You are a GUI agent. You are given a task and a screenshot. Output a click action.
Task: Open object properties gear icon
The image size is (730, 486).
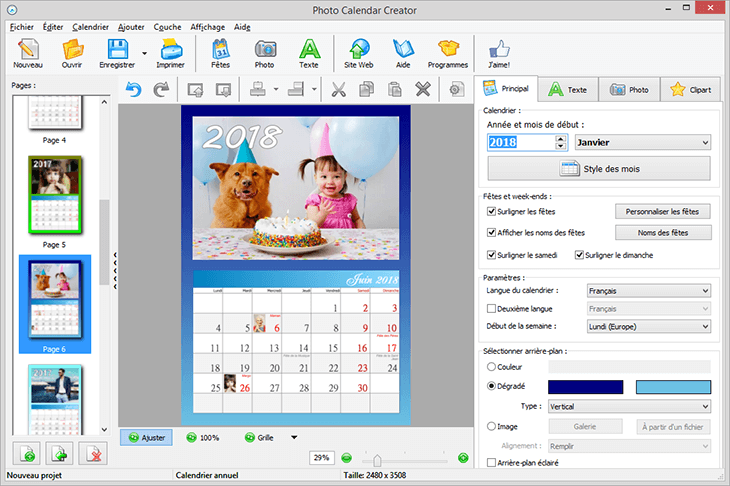click(x=456, y=89)
